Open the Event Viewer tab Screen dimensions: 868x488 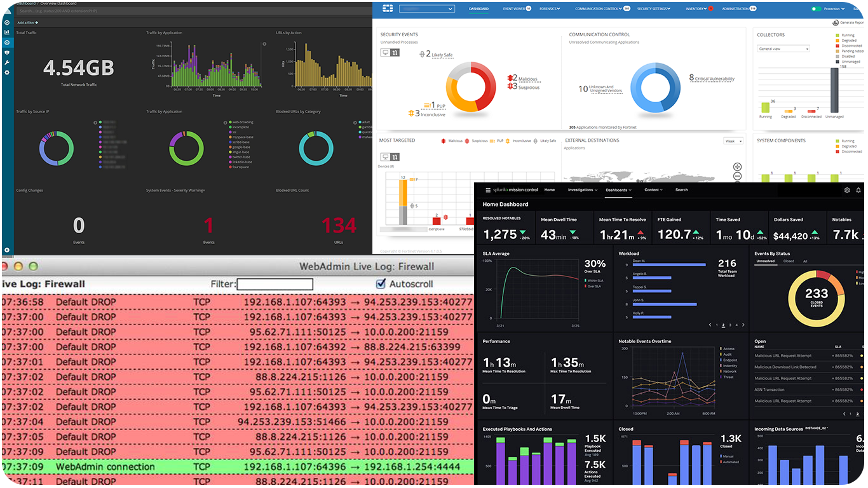pyautogui.click(x=517, y=9)
